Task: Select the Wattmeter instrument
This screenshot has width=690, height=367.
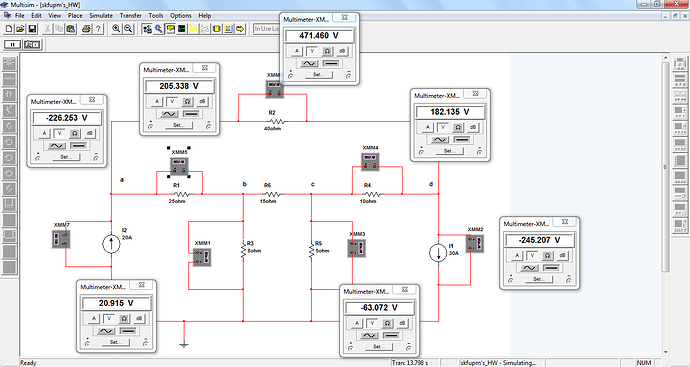Action: pos(680,96)
